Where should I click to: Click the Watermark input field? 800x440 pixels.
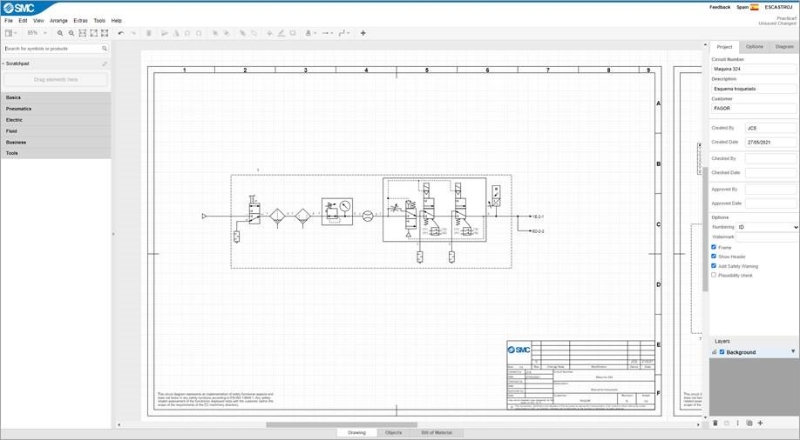click(x=766, y=237)
